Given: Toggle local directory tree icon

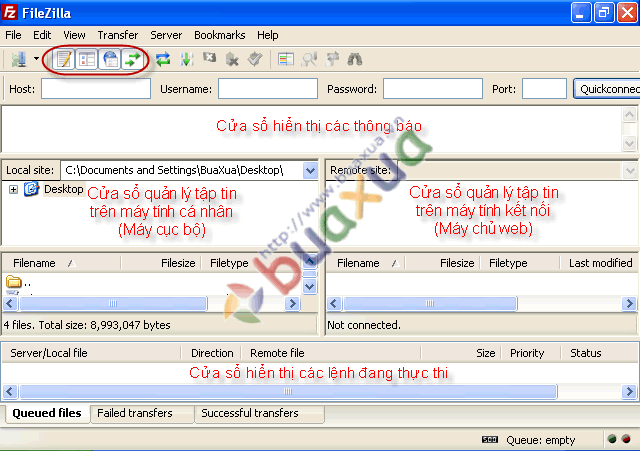Looking at the screenshot, I should [87, 60].
